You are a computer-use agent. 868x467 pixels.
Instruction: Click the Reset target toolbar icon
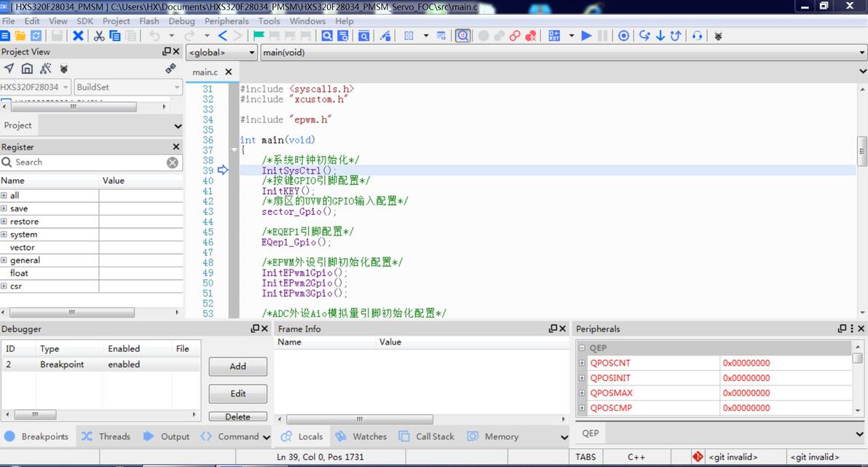554,36
